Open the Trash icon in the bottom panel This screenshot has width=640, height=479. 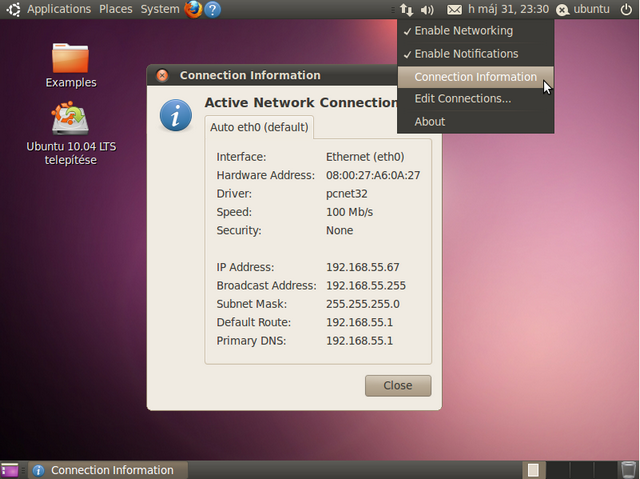pos(627,470)
